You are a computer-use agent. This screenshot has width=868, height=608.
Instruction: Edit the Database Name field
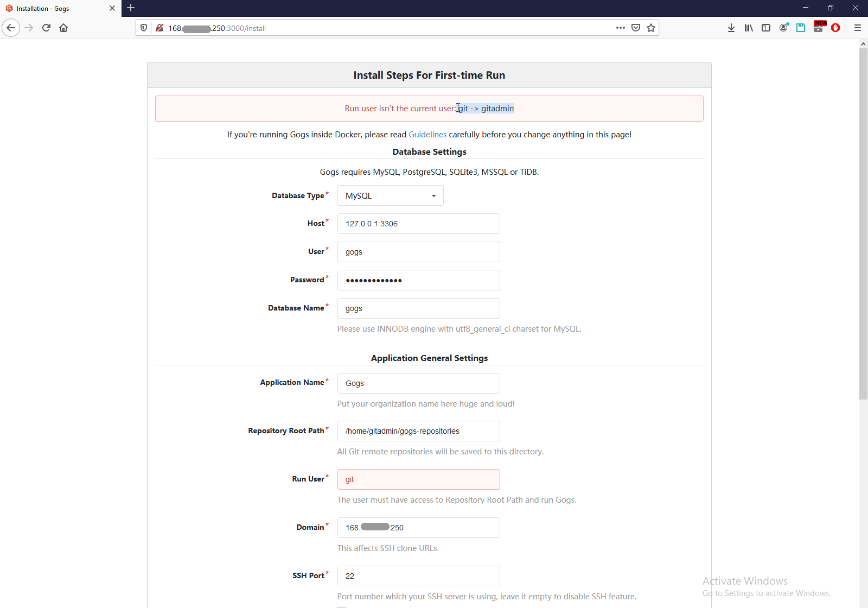pos(419,308)
